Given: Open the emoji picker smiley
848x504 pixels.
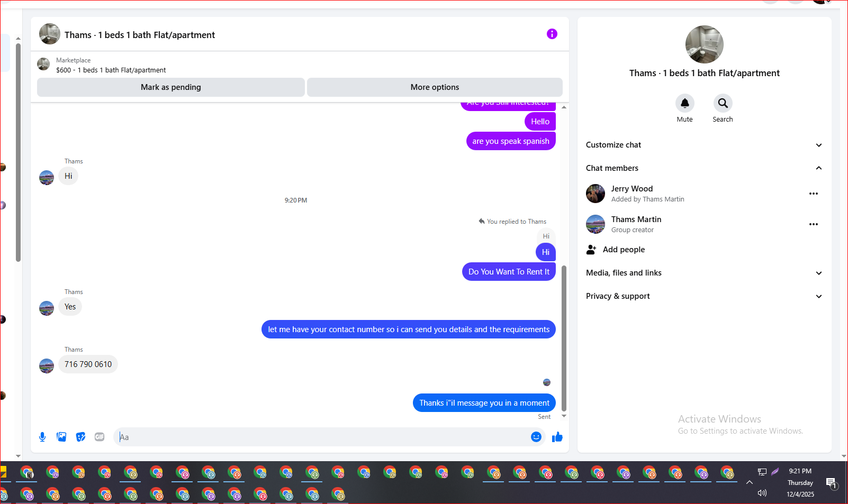Looking at the screenshot, I should click(536, 437).
